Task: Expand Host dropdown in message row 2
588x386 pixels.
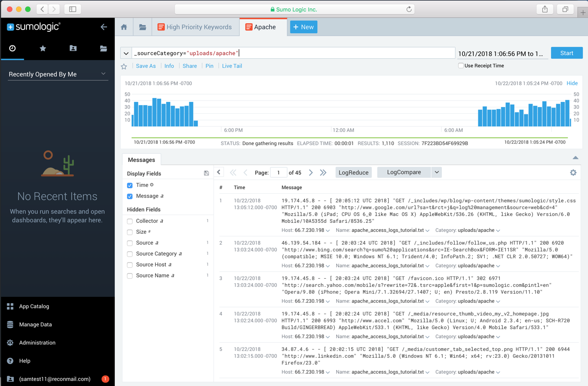Action: pos(328,266)
